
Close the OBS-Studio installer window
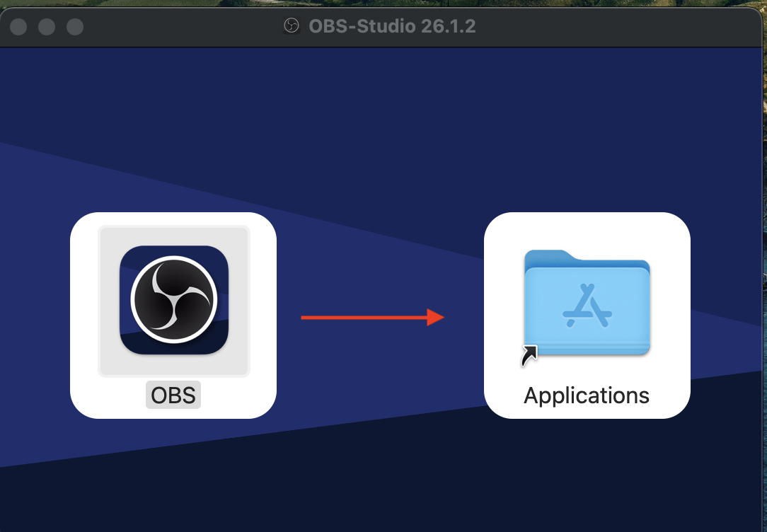pos(18,26)
